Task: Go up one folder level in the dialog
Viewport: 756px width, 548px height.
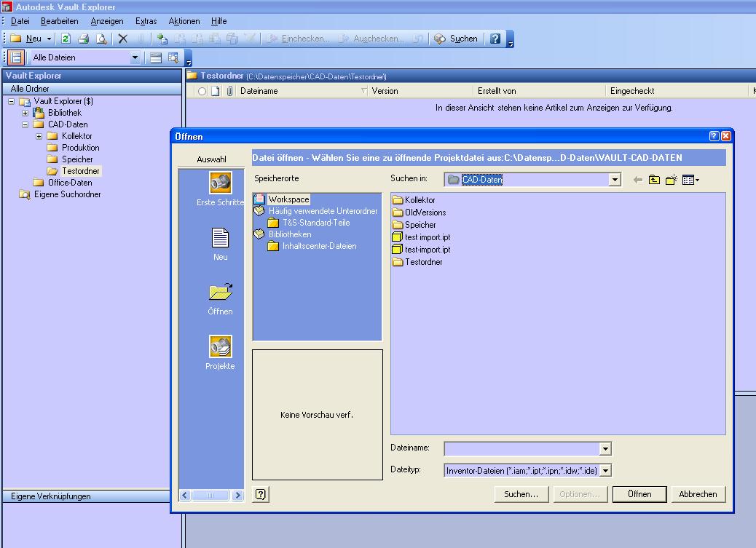Action: 654,180
